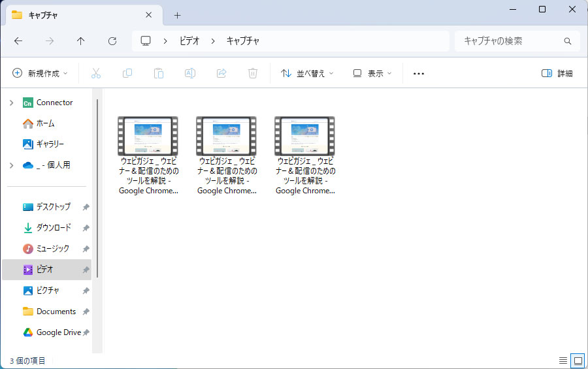This screenshot has width=588, height=369.
Task: Switch to details list view icon
Action: pos(563,361)
